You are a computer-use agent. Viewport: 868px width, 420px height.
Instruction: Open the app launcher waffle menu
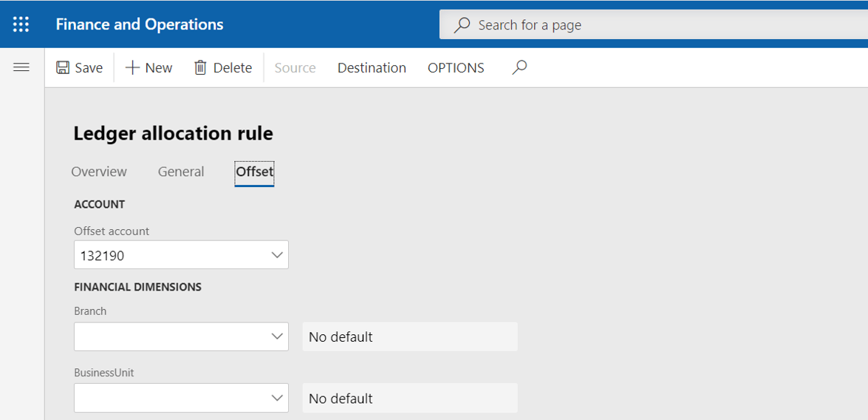click(x=21, y=24)
